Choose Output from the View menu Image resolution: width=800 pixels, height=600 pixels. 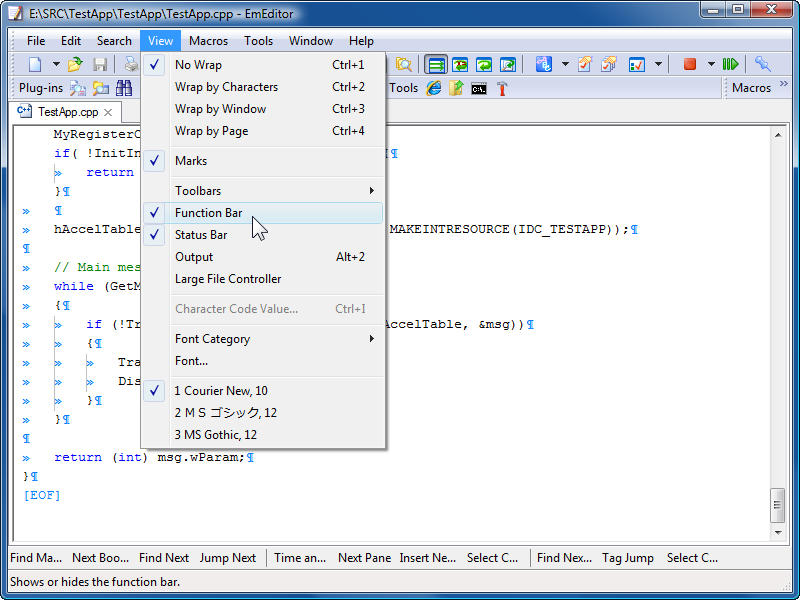pyautogui.click(x=263, y=257)
